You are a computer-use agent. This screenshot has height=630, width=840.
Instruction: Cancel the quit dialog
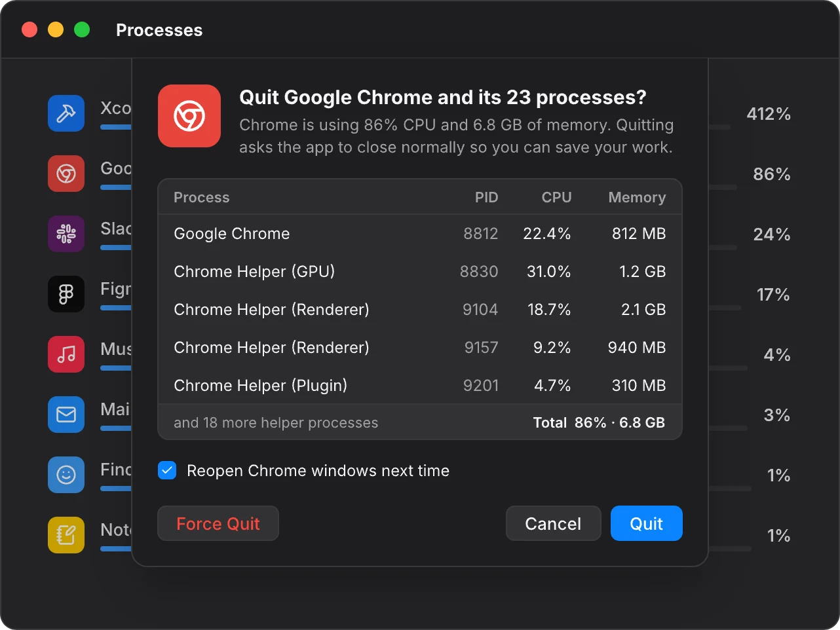point(553,523)
